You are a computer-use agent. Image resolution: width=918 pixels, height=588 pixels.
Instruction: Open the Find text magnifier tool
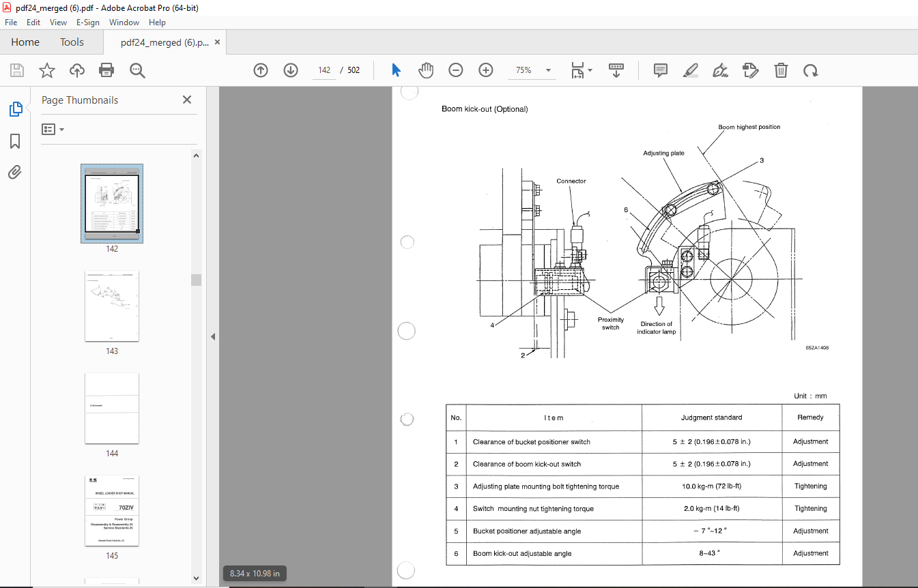pos(137,70)
